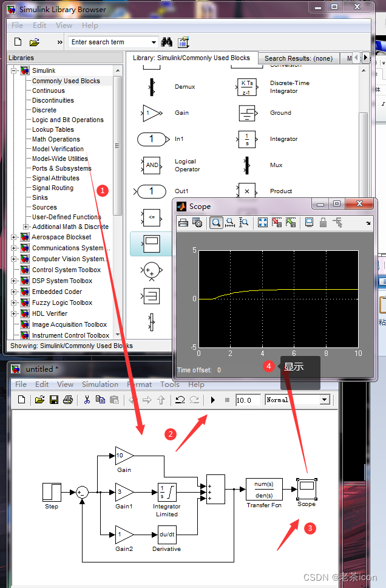Click New model icon in Library Browser
The height and width of the screenshot is (588, 386).
point(18,42)
